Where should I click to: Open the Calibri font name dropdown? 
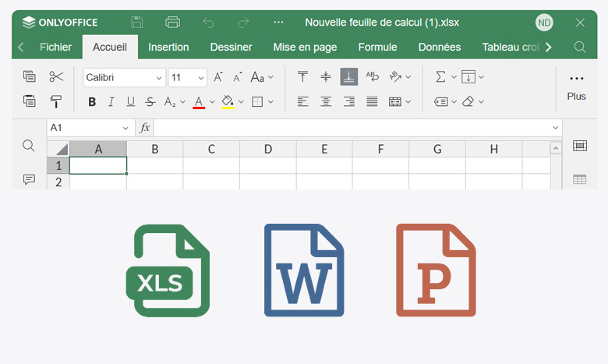pyautogui.click(x=159, y=78)
